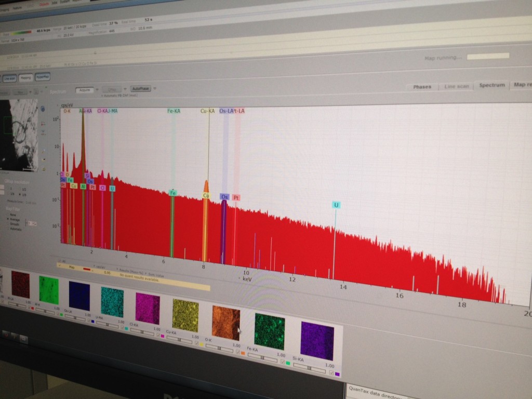Switch to the Spectrum tab

[x=491, y=85]
